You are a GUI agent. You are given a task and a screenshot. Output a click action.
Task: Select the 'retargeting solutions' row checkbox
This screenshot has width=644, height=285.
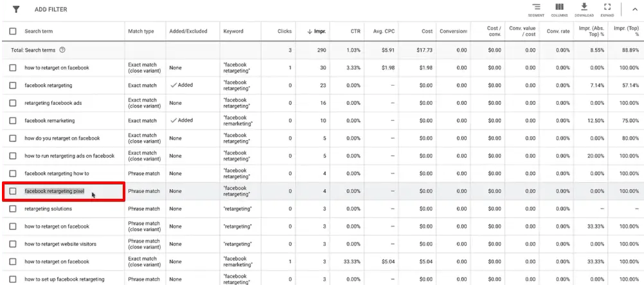pyautogui.click(x=13, y=208)
